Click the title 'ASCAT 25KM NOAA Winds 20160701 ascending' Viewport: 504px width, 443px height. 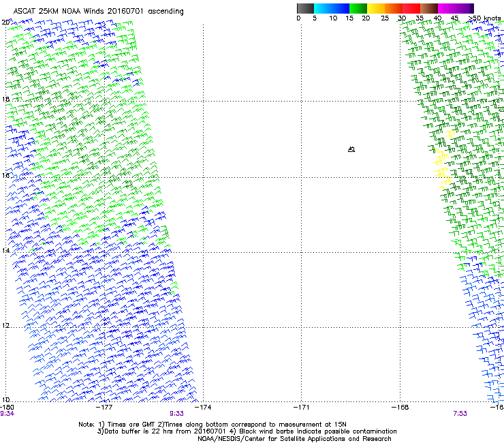98,12
